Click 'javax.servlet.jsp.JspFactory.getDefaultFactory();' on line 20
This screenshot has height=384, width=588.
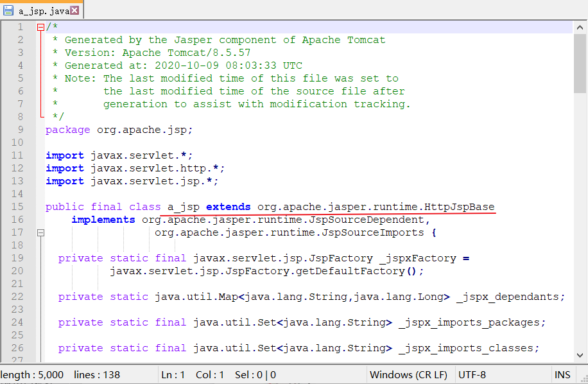pyautogui.click(x=266, y=271)
